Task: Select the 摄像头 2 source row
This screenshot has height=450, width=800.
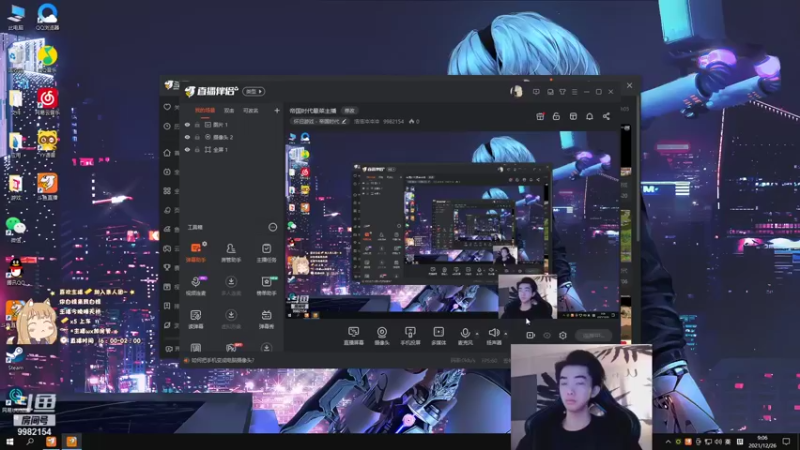Action: [x=232, y=137]
